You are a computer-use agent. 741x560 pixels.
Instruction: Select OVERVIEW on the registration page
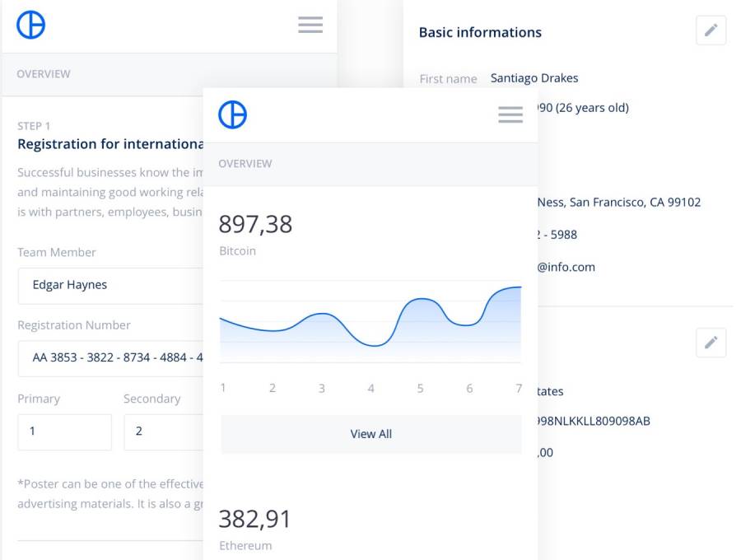pos(44,74)
